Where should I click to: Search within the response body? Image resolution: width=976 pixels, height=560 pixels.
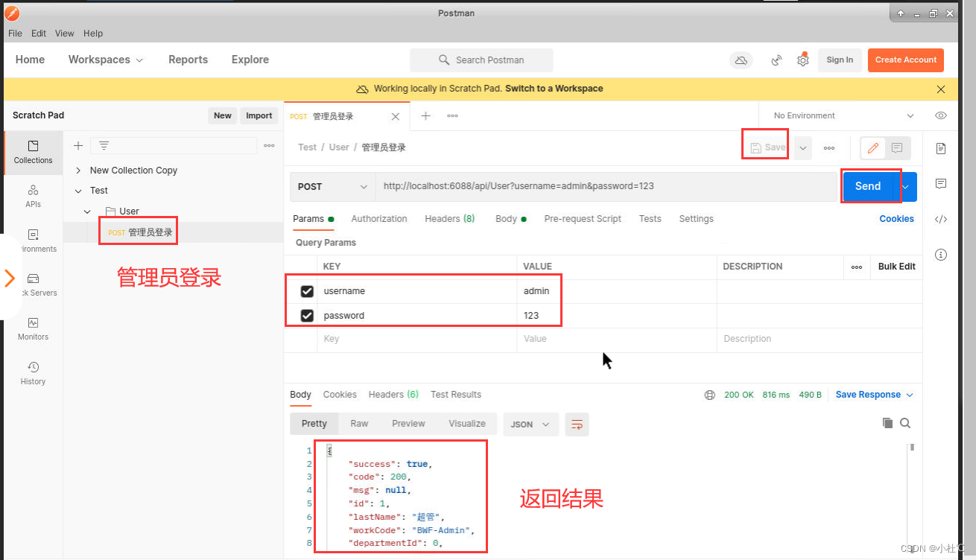905,423
